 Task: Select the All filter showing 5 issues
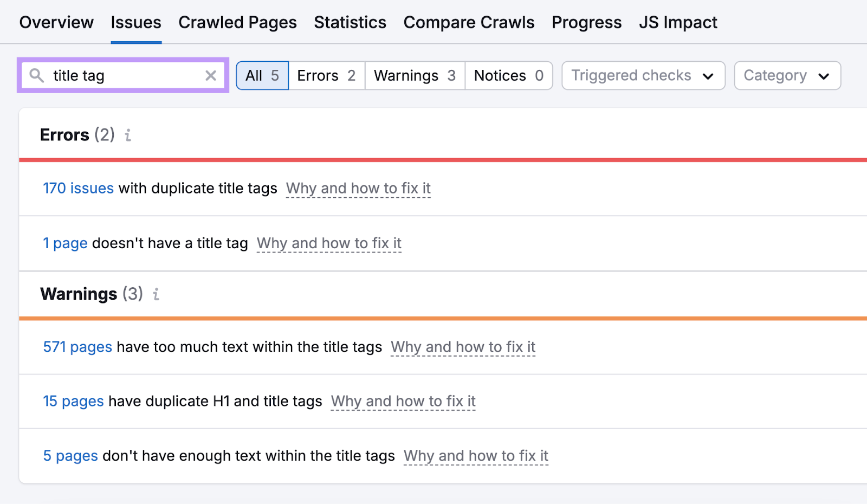(262, 75)
